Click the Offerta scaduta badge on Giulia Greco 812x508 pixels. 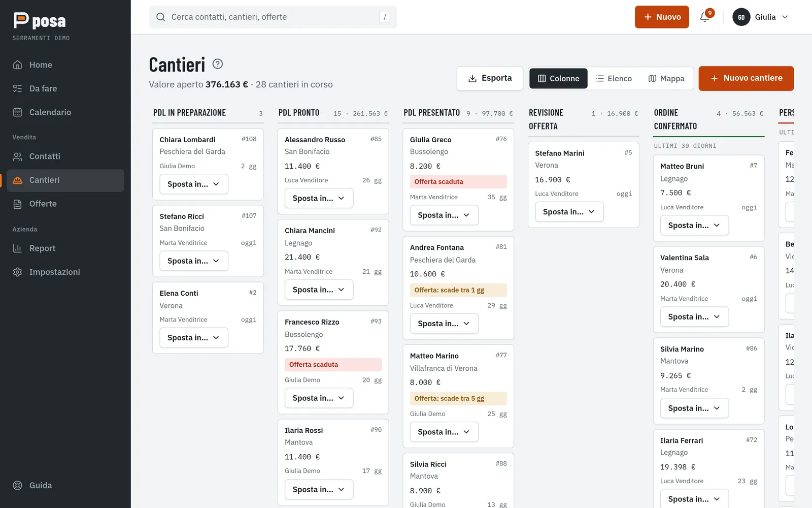458,182
